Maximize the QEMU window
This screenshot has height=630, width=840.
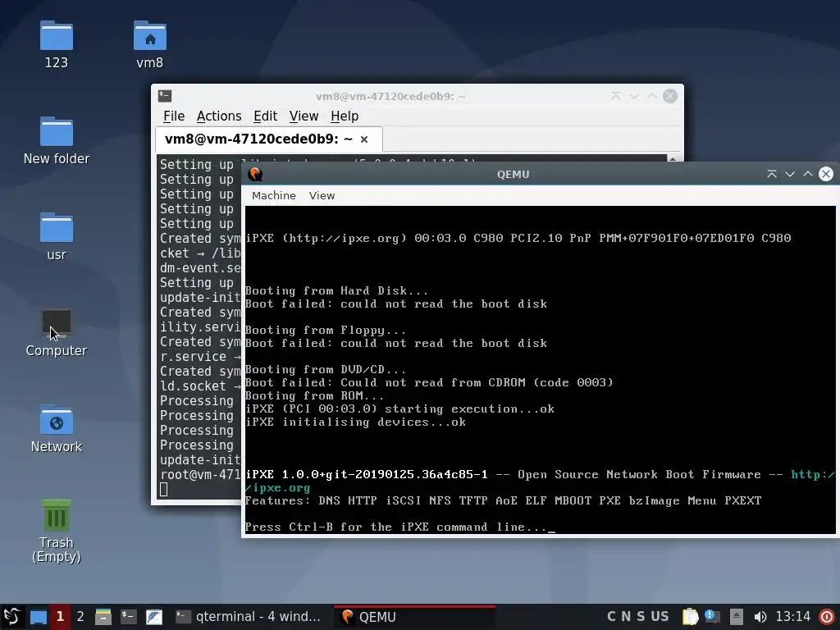coord(808,174)
